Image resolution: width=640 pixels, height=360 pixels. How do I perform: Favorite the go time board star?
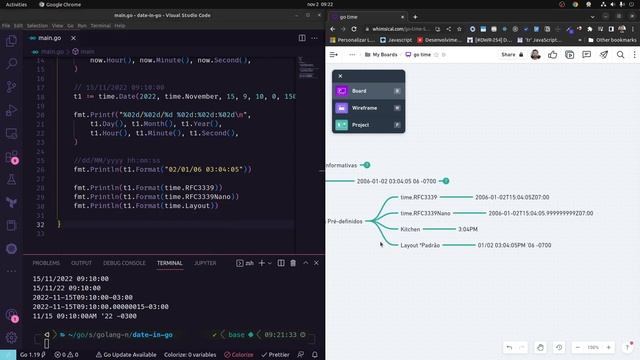[436, 55]
